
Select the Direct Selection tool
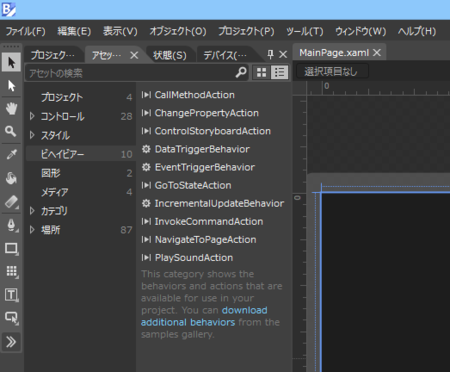click(x=11, y=86)
